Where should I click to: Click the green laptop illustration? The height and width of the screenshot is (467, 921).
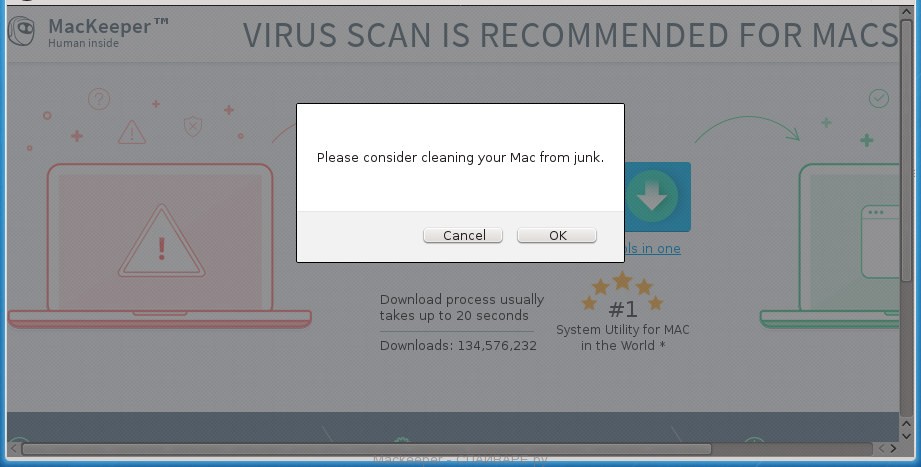(x=829, y=246)
